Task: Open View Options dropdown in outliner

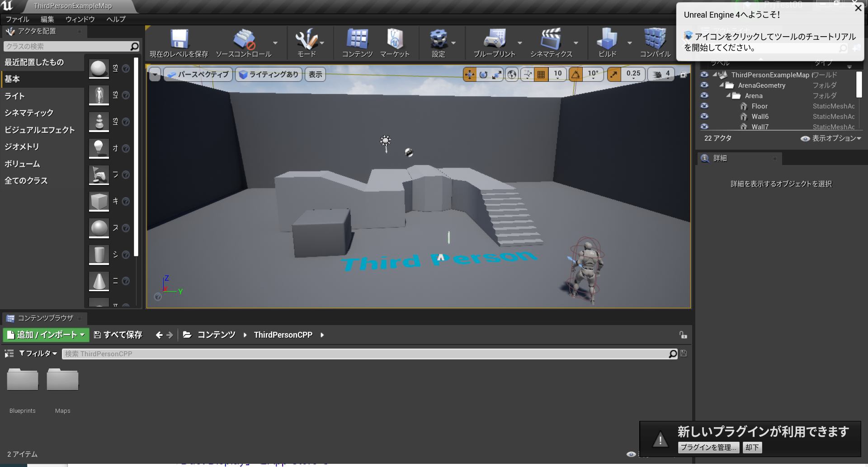Action: point(831,138)
